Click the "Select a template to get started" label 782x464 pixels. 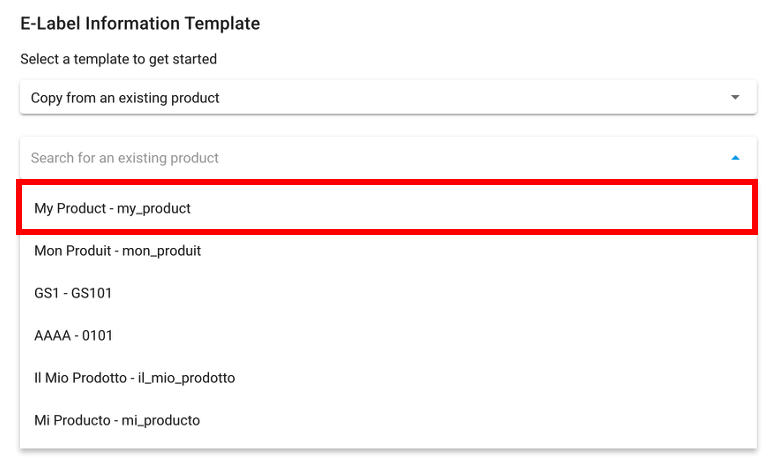(119, 59)
